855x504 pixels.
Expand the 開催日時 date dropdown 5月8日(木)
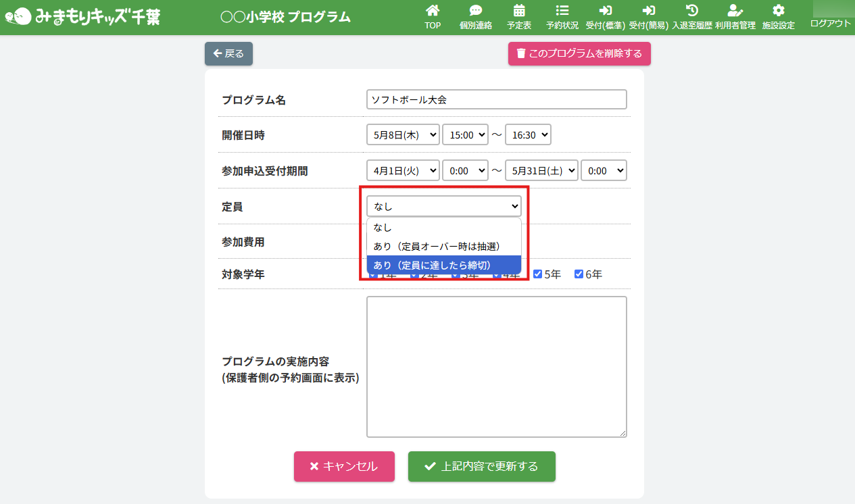[403, 135]
